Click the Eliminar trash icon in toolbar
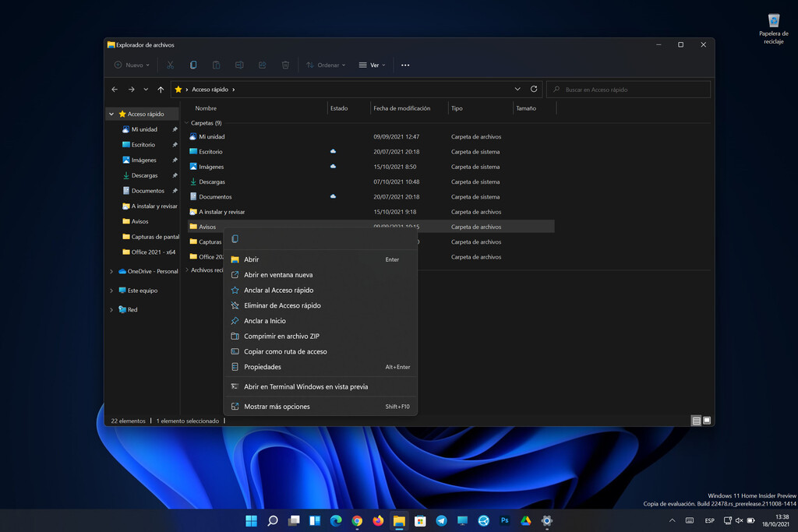This screenshot has width=798, height=532. [284, 65]
